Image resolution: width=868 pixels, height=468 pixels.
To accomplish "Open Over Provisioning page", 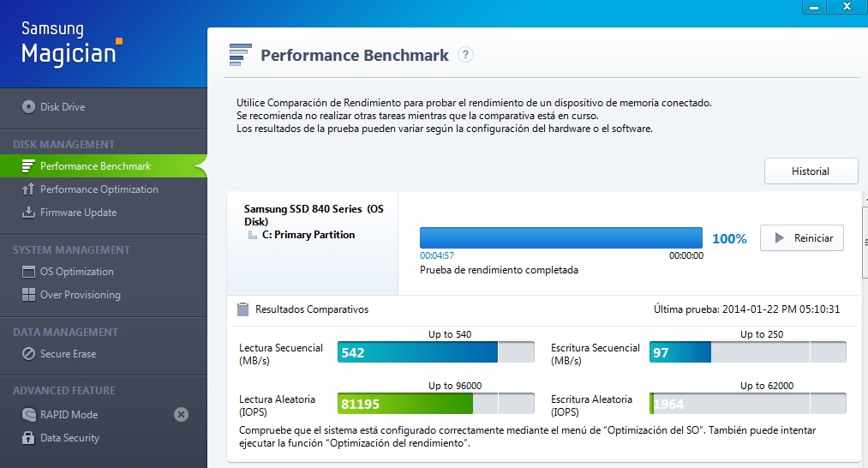I will [x=80, y=295].
